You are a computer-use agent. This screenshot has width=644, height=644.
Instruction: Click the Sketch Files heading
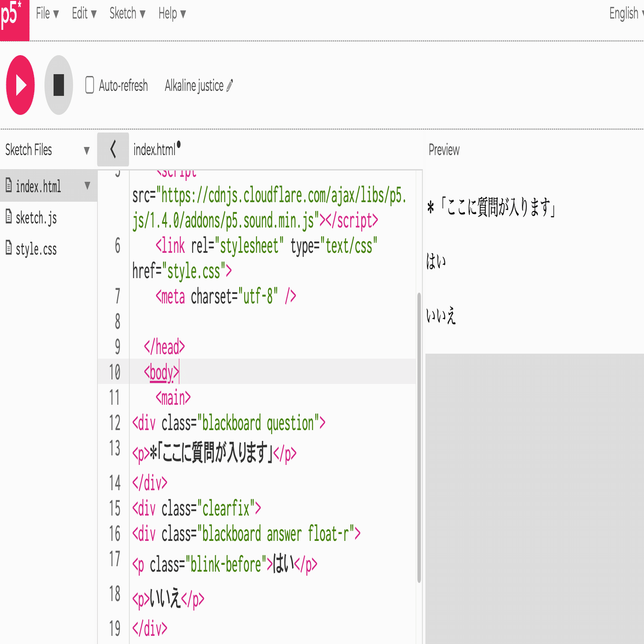[x=28, y=150]
